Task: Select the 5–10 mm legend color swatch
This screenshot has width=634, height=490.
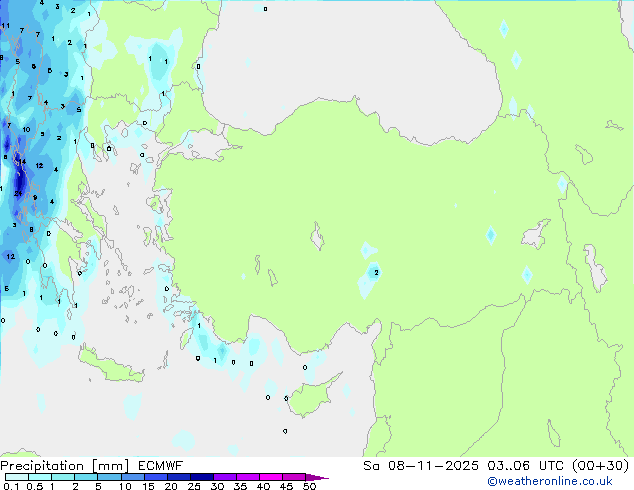Action: [x=109, y=477]
